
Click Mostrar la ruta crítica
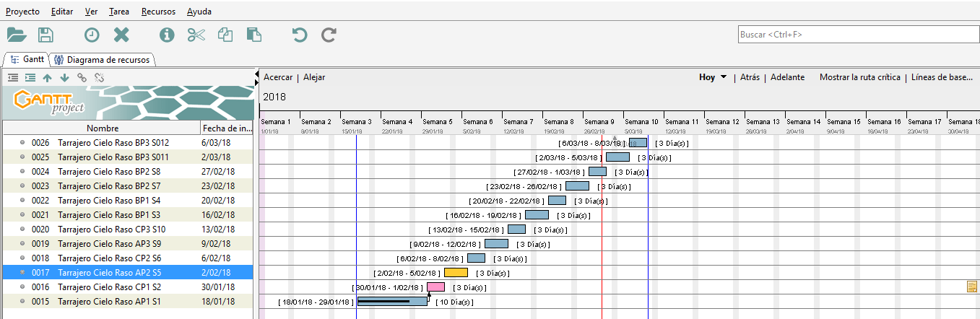click(x=859, y=77)
